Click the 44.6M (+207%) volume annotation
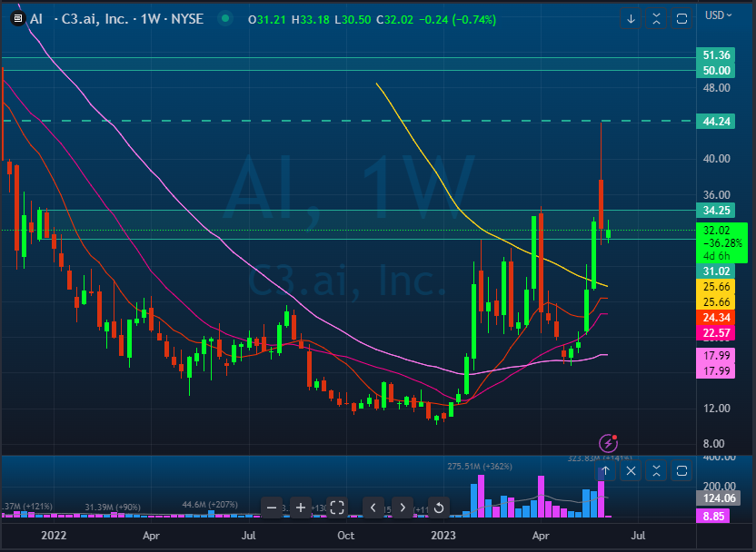The height and width of the screenshot is (552, 756). (x=210, y=504)
